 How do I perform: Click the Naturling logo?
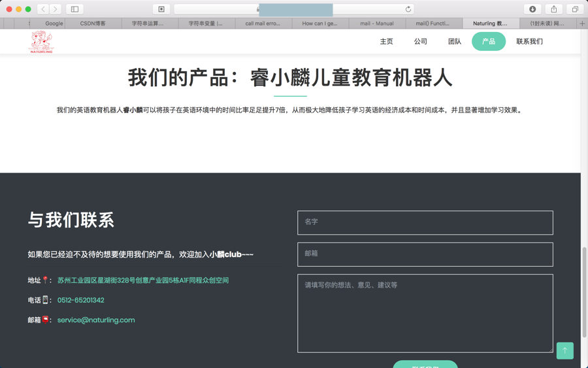(41, 42)
